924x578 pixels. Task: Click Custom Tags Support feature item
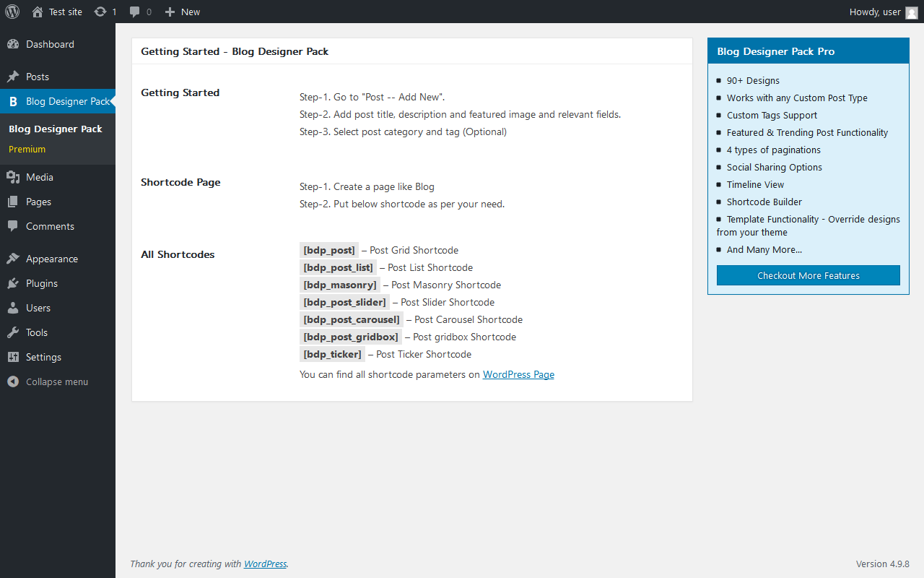772,115
